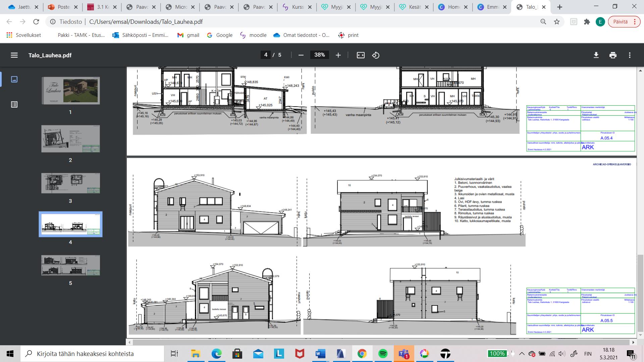Expand hidden system tray icons

(x=522, y=354)
